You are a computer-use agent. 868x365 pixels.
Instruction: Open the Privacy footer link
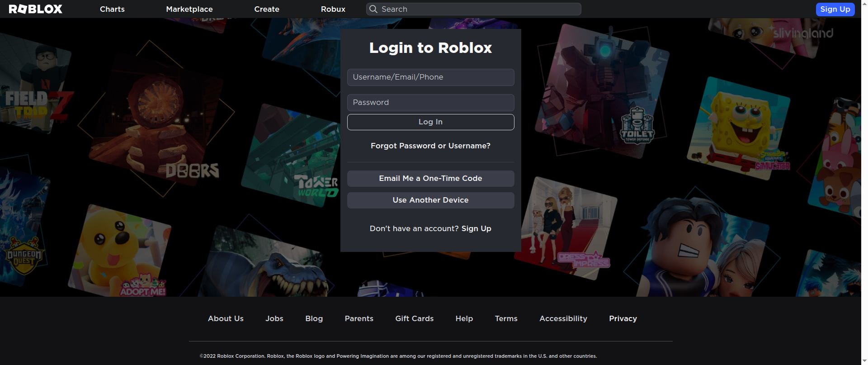(623, 318)
